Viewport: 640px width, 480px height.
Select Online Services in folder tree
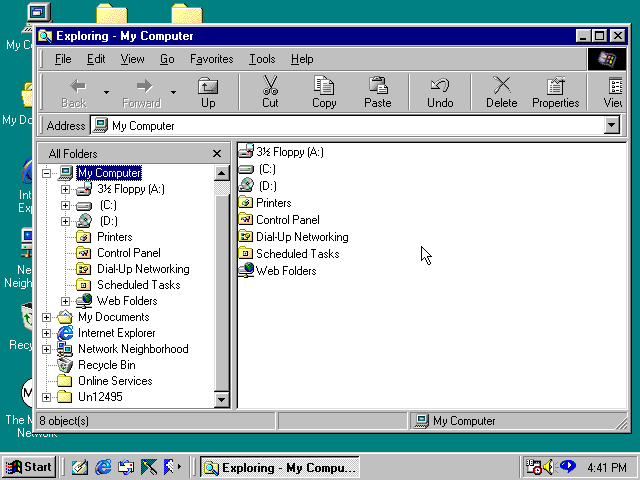click(x=115, y=381)
